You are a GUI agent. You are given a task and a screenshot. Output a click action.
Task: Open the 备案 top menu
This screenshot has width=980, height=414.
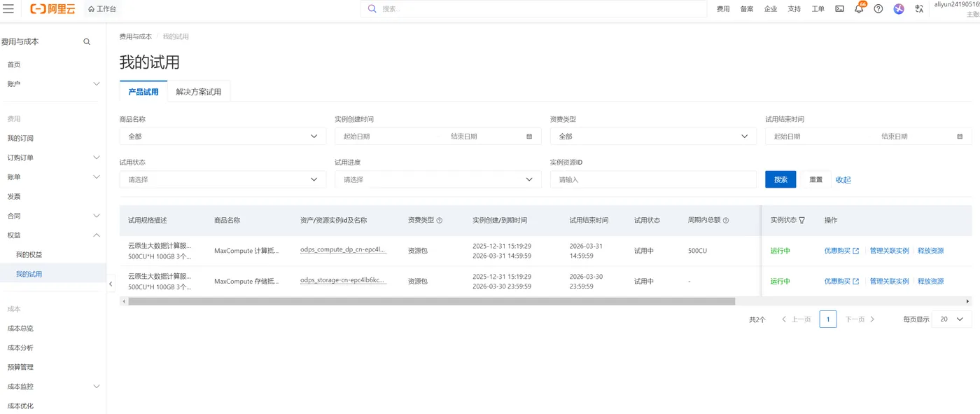click(x=747, y=9)
